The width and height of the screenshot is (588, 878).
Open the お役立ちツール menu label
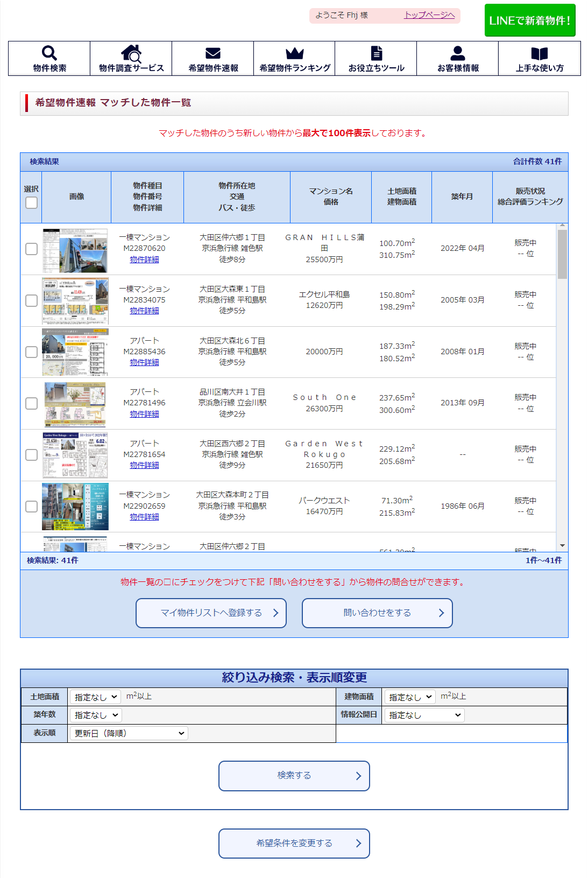pyautogui.click(x=377, y=68)
